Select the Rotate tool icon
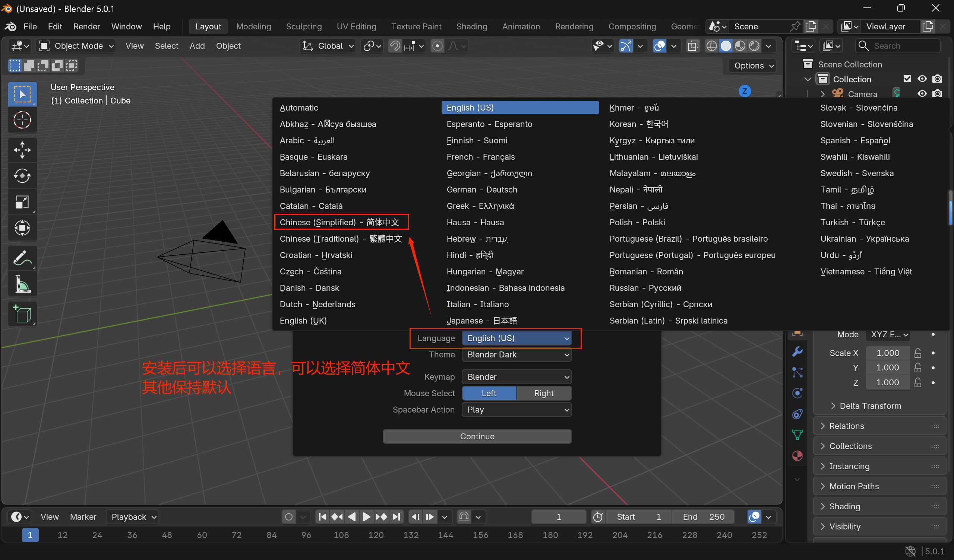The width and height of the screenshot is (954, 560). tap(22, 176)
